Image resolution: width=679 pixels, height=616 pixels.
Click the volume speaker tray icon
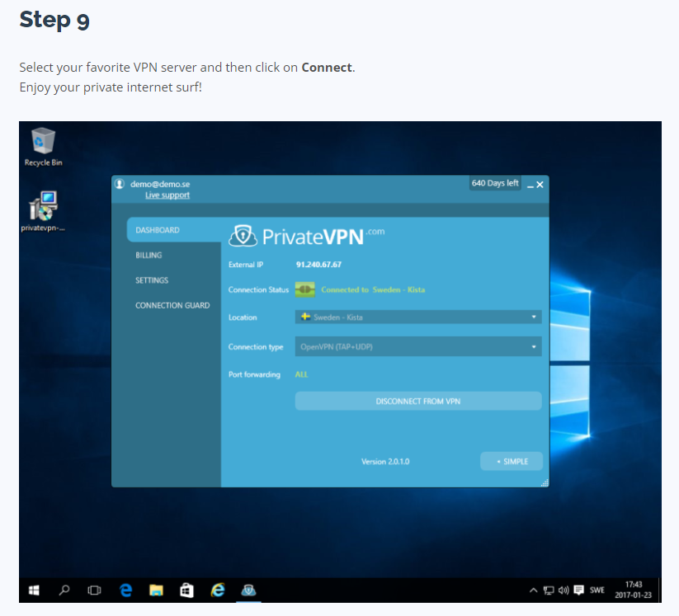(563, 590)
